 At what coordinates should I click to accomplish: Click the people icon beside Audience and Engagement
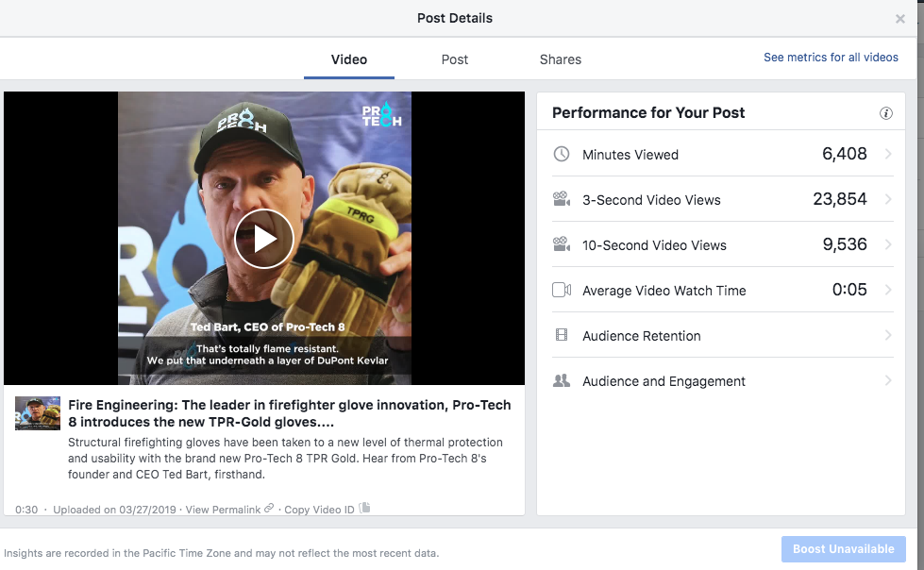point(562,380)
